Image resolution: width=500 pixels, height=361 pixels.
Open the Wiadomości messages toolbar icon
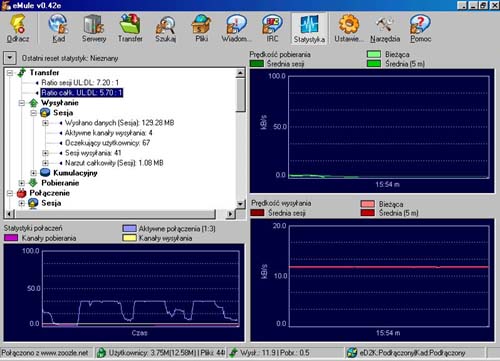(x=236, y=24)
